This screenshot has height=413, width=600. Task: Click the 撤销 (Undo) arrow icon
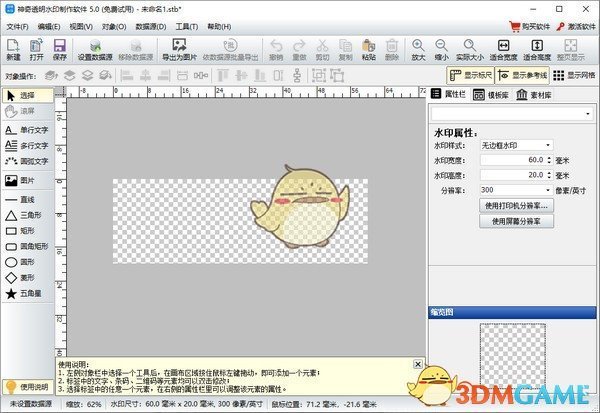276,49
